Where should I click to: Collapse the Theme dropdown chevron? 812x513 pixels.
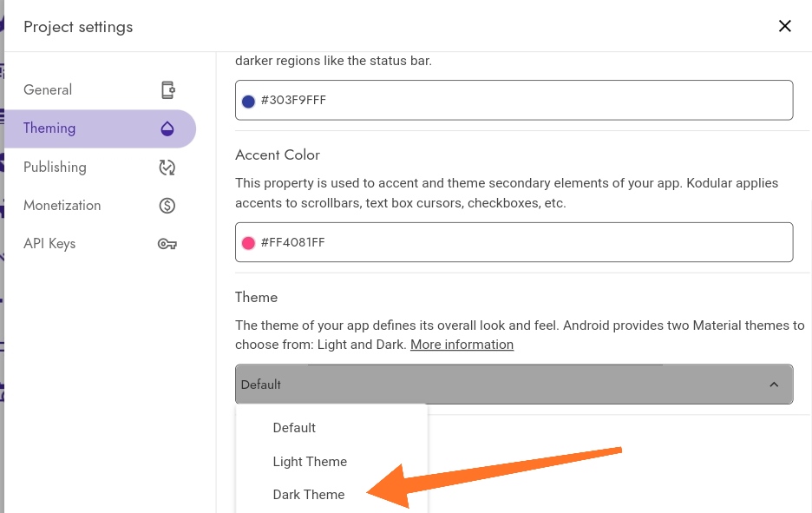coord(775,385)
